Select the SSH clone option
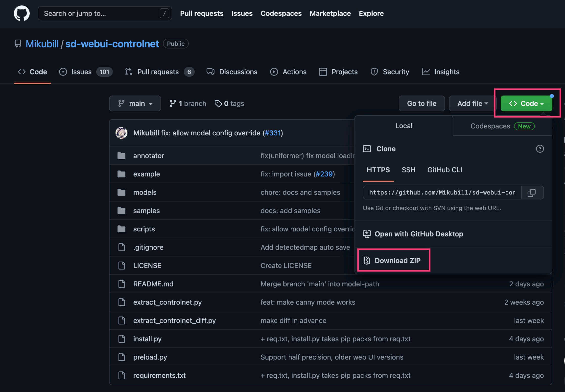565x392 pixels. [408, 170]
